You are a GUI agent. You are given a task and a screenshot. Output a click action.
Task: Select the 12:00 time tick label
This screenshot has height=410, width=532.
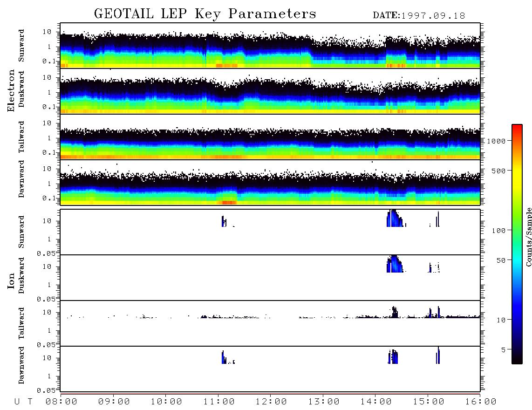[272, 402]
